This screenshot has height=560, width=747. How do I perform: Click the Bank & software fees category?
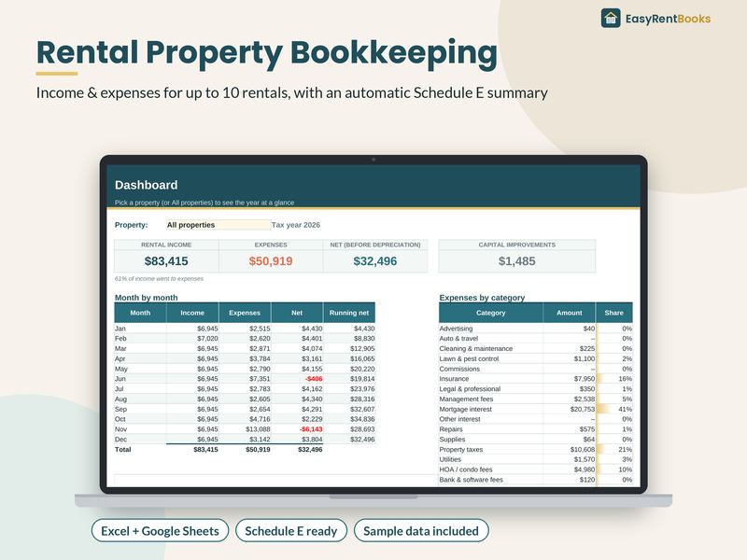click(471, 480)
